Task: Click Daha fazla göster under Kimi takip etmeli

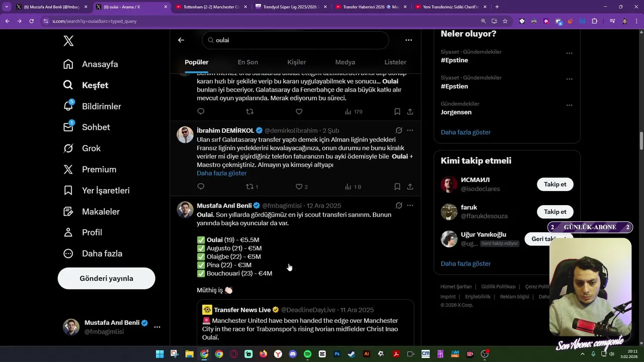Action: [465, 263]
